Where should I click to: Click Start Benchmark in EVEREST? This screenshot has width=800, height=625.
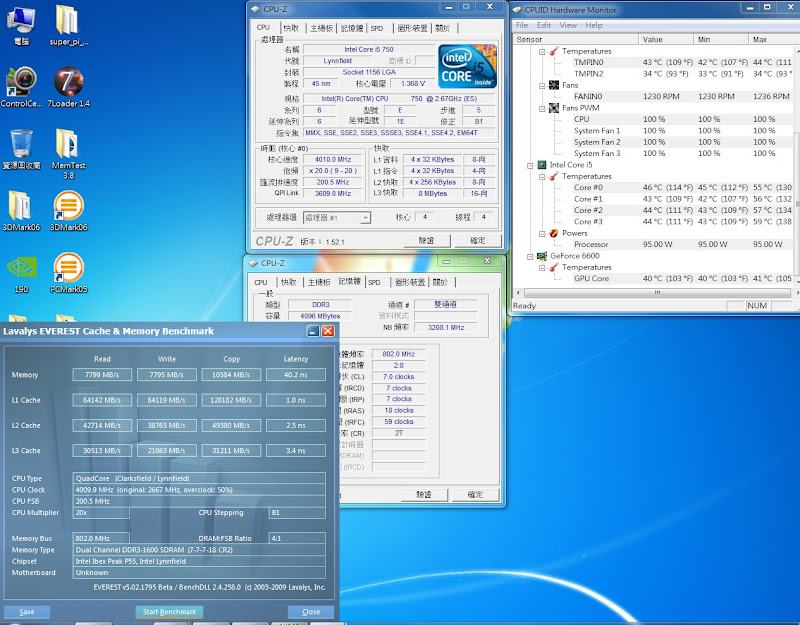coord(169,612)
